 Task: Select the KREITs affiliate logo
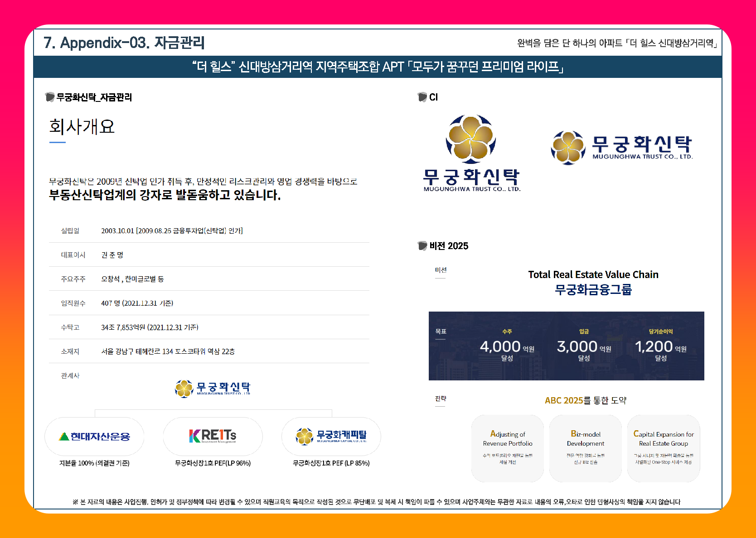[213, 436]
